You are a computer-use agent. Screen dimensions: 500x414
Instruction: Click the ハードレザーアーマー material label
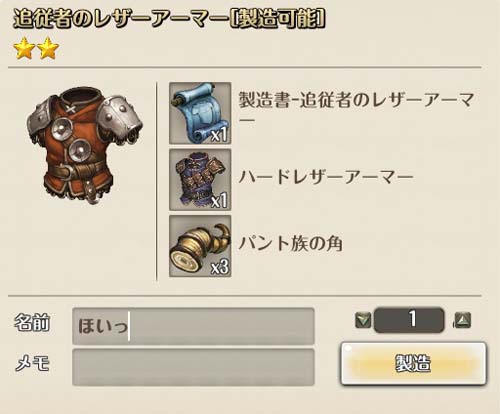tap(326, 176)
